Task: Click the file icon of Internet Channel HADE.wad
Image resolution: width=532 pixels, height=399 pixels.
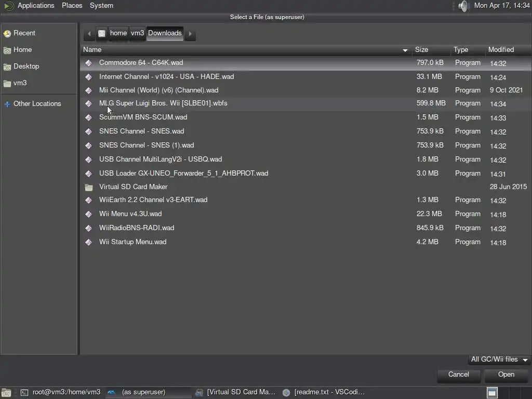Action: click(x=88, y=77)
